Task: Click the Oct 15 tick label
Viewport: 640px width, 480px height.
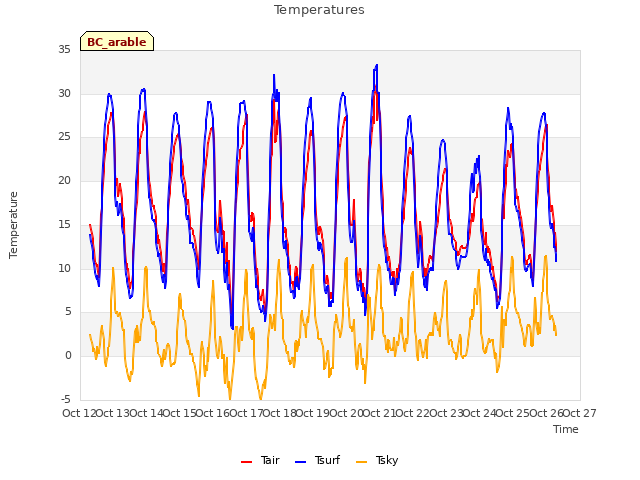Action: [x=180, y=413]
